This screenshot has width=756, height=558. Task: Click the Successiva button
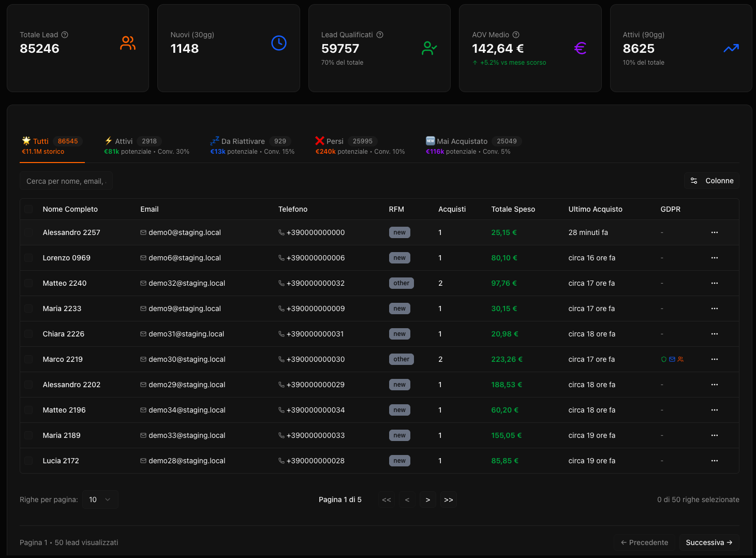click(x=708, y=542)
